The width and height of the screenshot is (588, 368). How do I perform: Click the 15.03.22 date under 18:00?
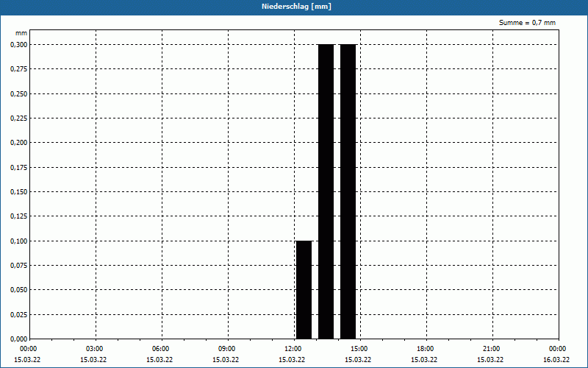click(424, 360)
